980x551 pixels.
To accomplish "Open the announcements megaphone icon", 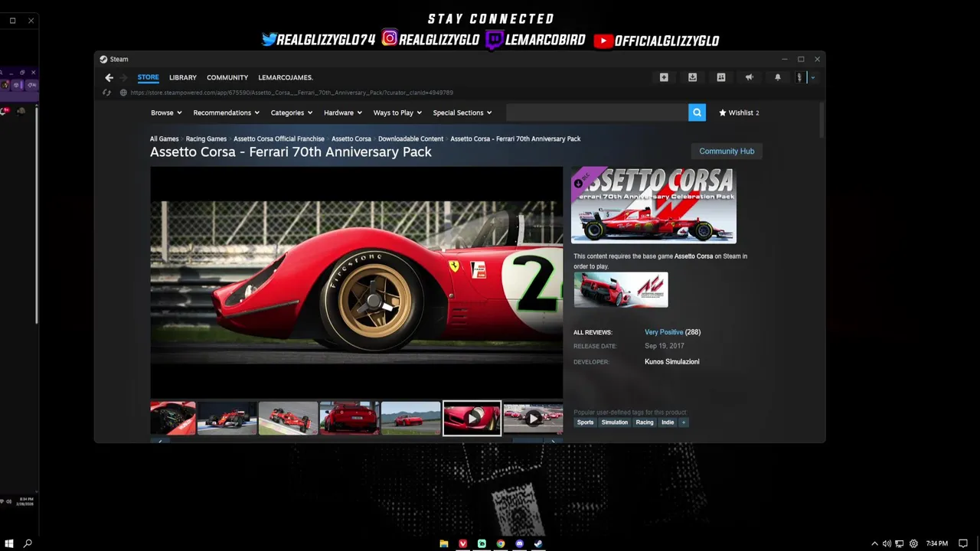I will pyautogui.click(x=750, y=77).
